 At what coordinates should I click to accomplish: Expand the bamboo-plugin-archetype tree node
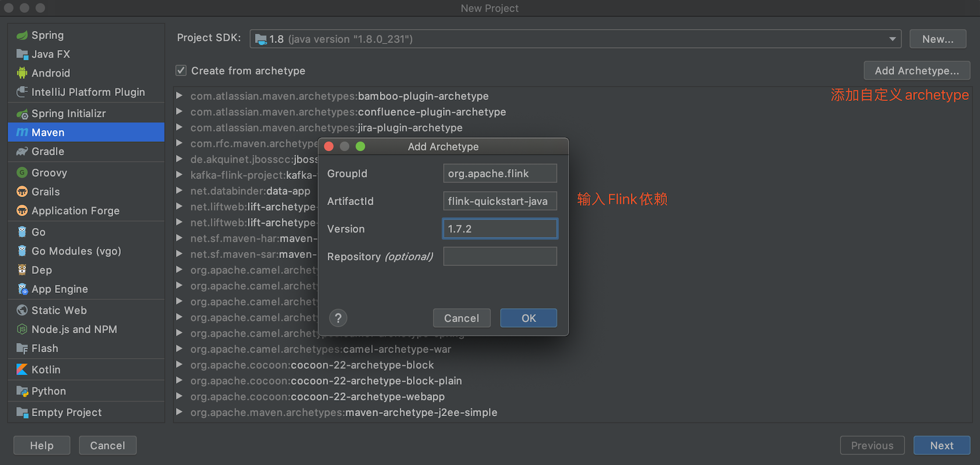click(180, 96)
